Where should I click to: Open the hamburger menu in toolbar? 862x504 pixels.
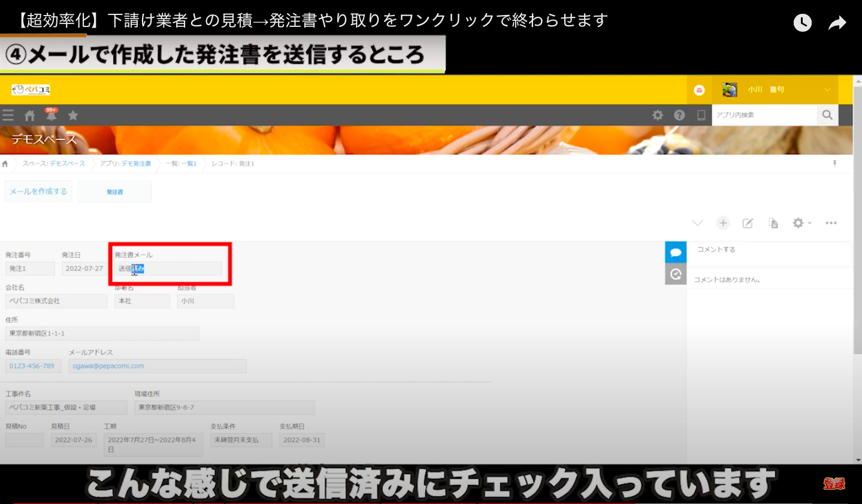click(x=8, y=115)
